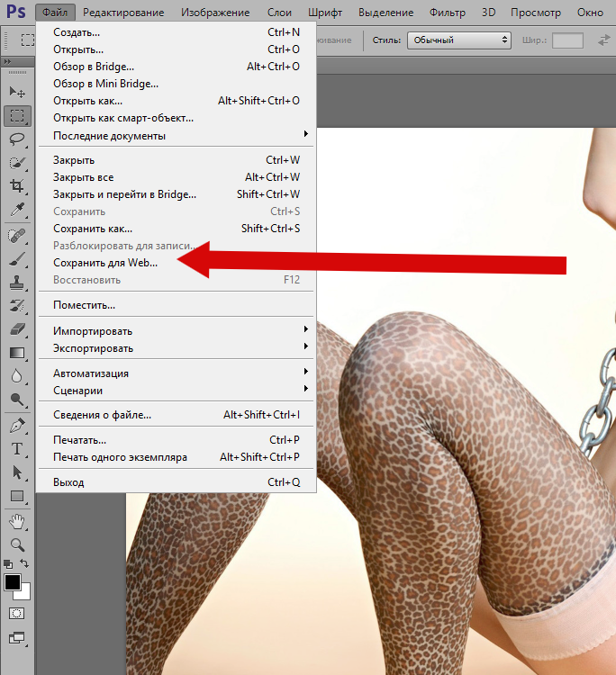
Task: Choose Открыть как смарт-объект...
Action: (x=175, y=118)
